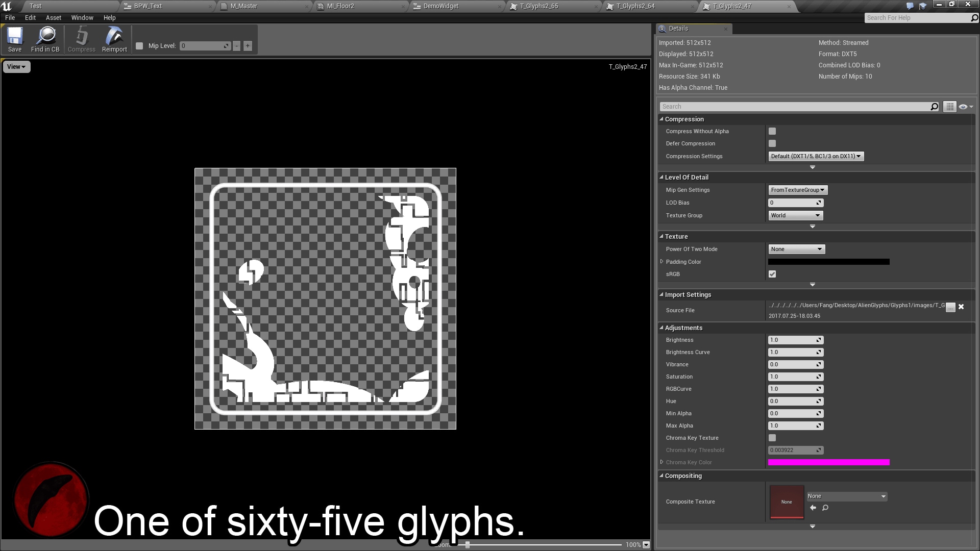Reimport the T_Glyphs2_47 texture
980x551 pixels.
click(114, 39)
